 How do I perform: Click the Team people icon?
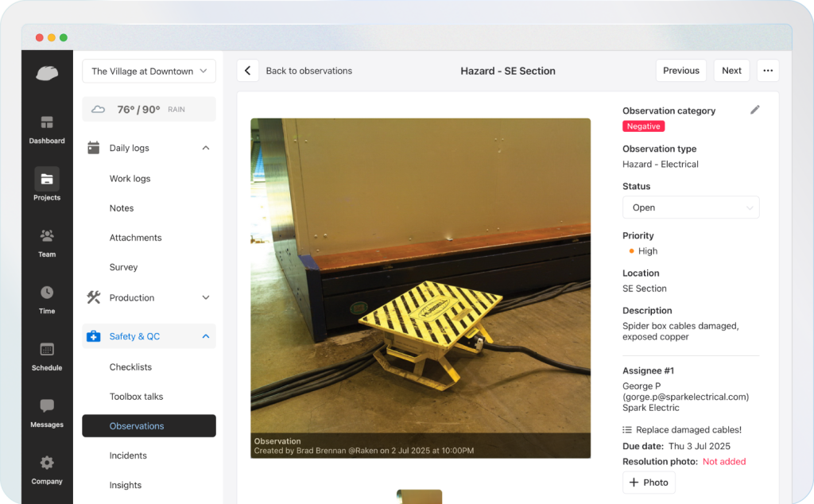tap(47, 236)
